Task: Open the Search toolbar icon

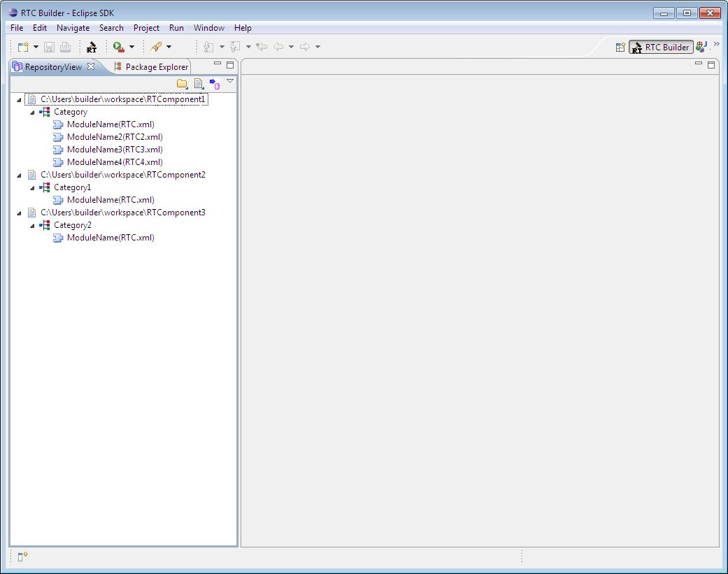Action: tap(157, 47)
